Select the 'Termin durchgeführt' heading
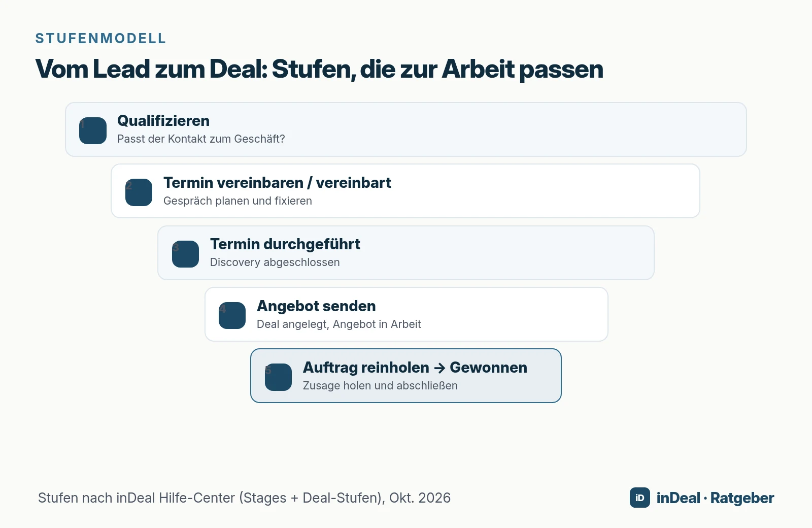 (x=285, y=244)
